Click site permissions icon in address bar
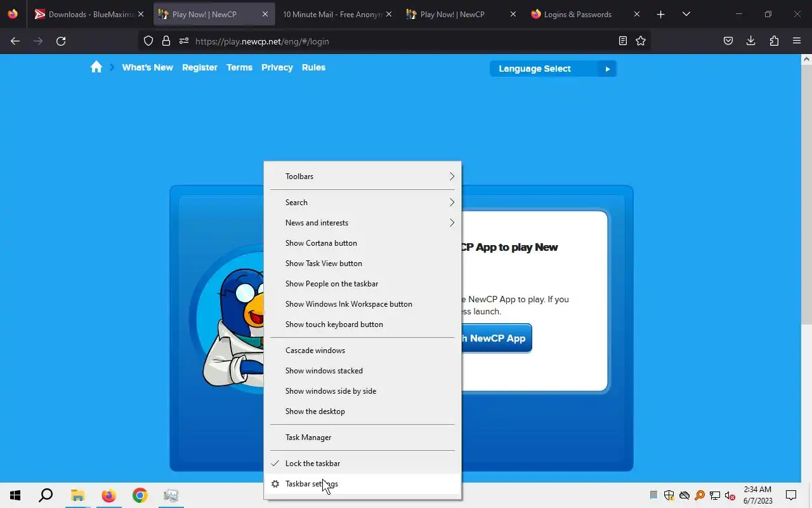The width and height of the screenshot is (812, 508). [x=184, y=41]
